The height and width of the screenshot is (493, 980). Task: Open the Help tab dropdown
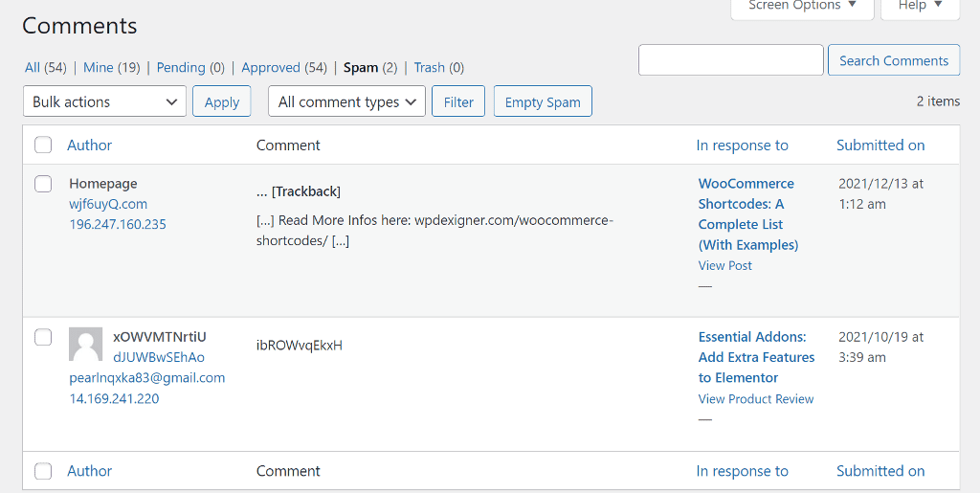tap(919, 6)
